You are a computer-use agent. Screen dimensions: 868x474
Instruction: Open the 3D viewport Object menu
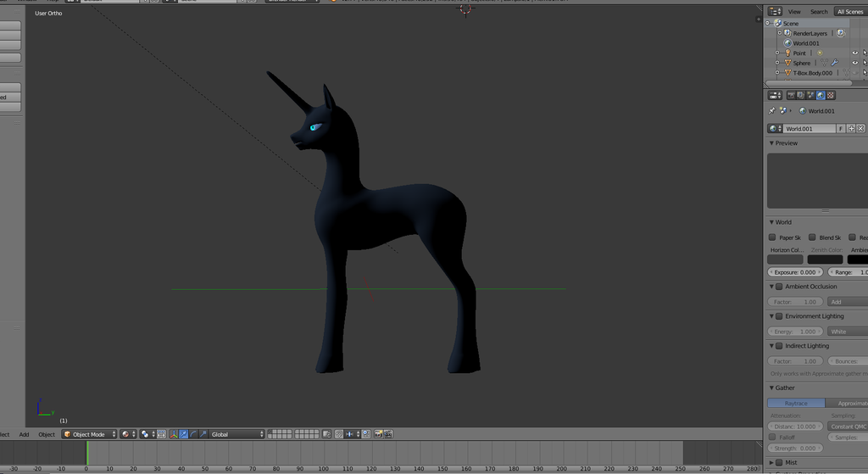coord(47,435)
